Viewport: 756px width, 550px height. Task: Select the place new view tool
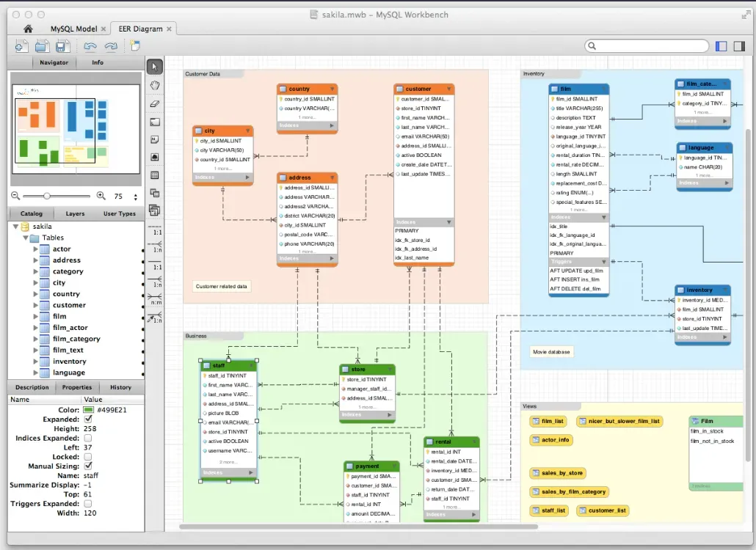point(154,193)
